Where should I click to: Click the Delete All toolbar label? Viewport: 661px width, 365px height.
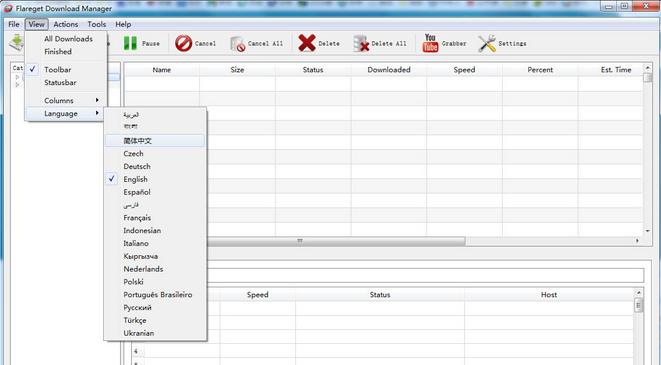coord(389,43)
